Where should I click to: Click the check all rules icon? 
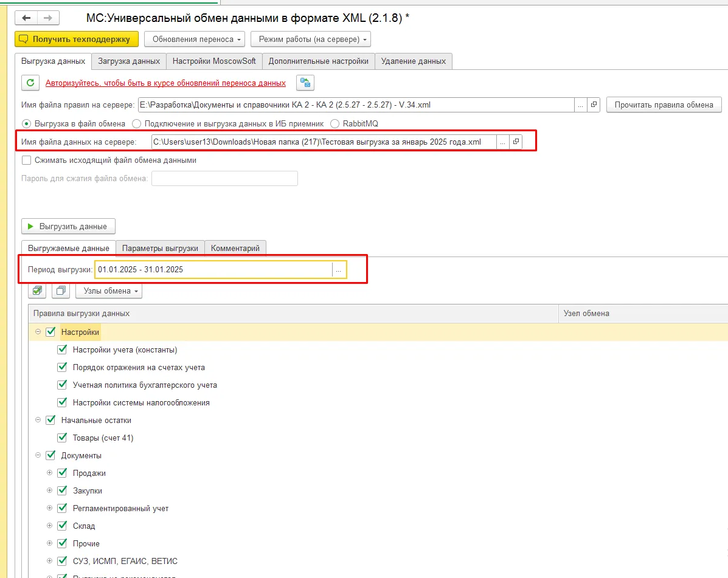pyautogui.click(x=37, y=291)
